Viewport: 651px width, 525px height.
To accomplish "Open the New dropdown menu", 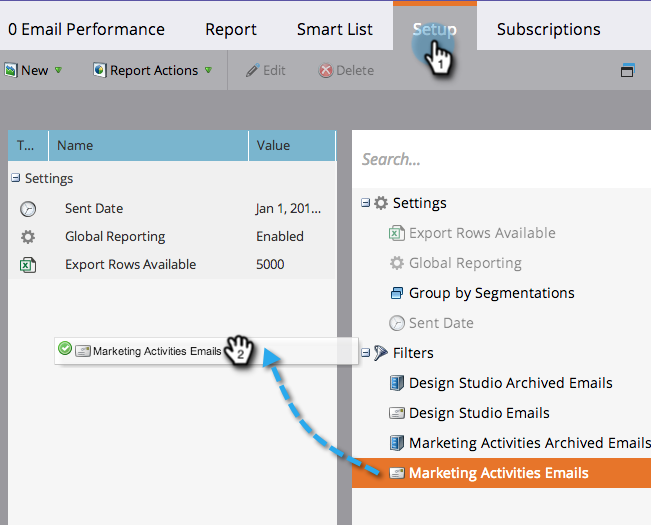I will pos(33,70).
